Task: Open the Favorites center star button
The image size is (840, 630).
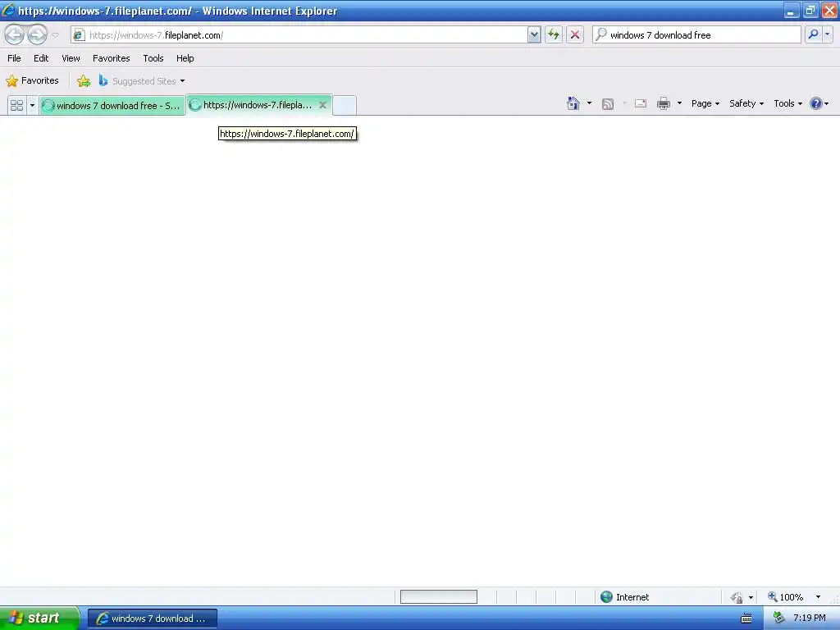Action: pos(32,81)
